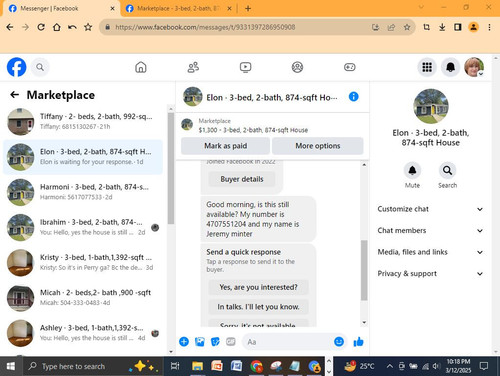This screenshot has width=500, height=376.
Task: Open Buyer details button
Action: 242,179
